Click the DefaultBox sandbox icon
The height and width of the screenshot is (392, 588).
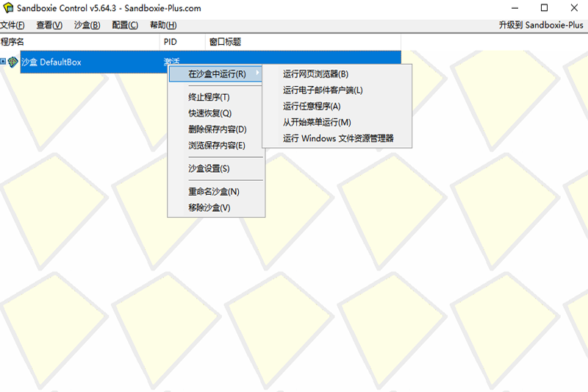[x=12, y=62]
